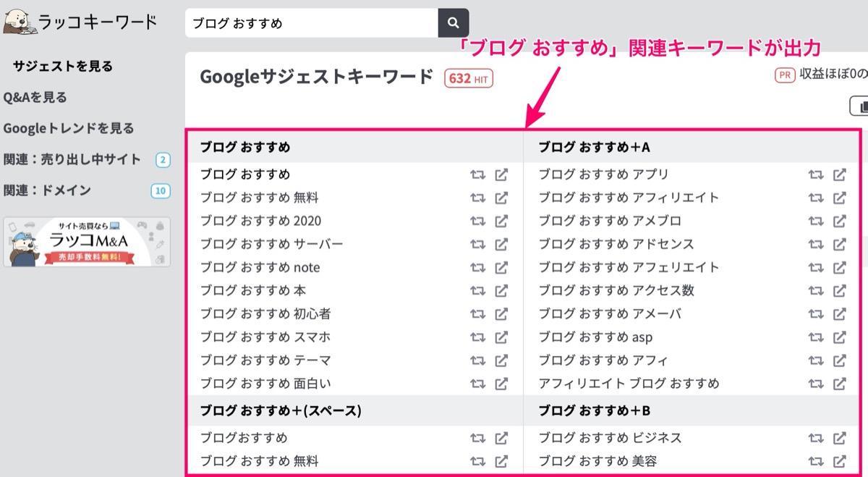
Task: Re-search icon for ブログ おすすめ note
Action: [477, 267]
